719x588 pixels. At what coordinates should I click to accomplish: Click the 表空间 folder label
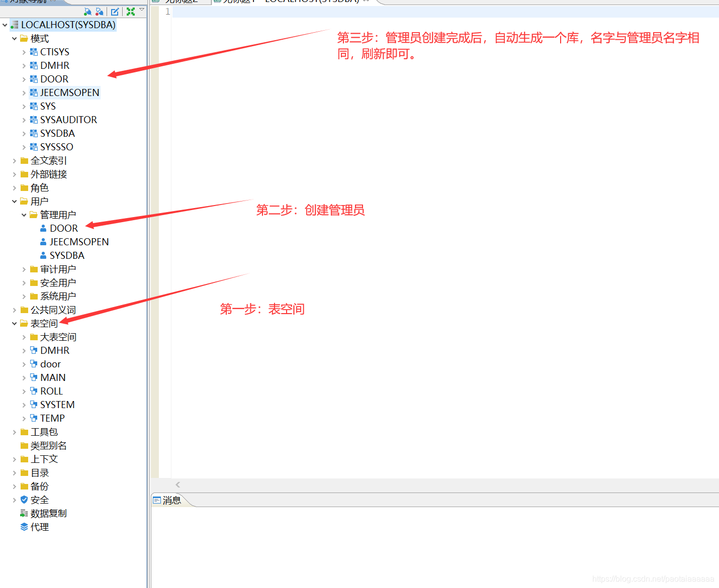click(44, 323)
